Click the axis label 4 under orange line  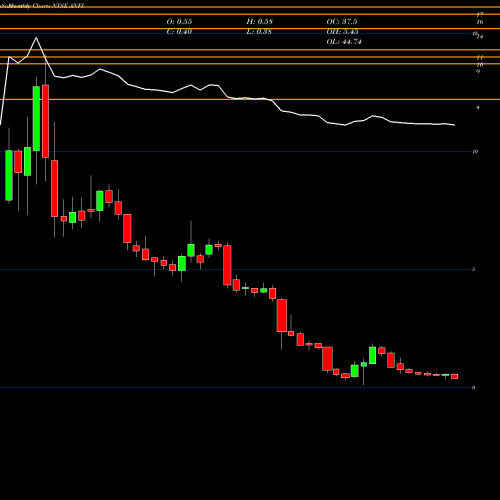[x=478, y=107]
